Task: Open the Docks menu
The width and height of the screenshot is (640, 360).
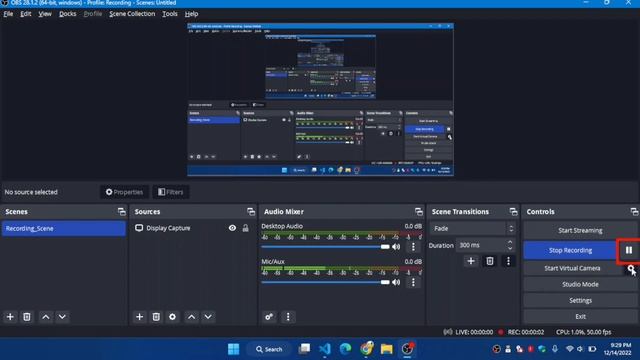Action: point(67,14)
